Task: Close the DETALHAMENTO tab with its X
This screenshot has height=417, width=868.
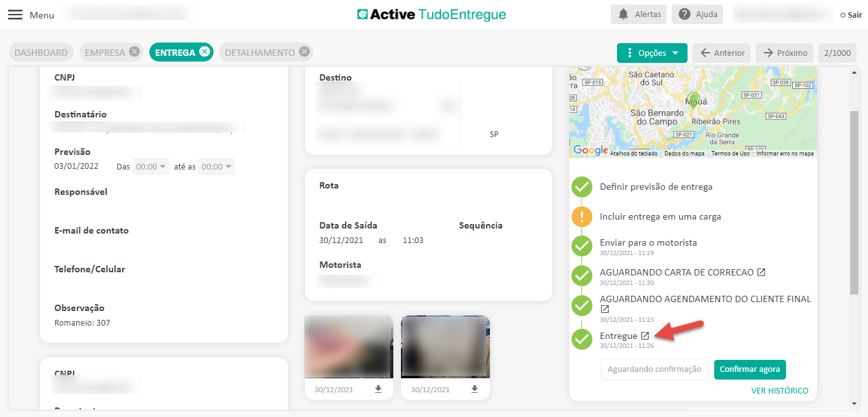Action: [x=304, y=52]
